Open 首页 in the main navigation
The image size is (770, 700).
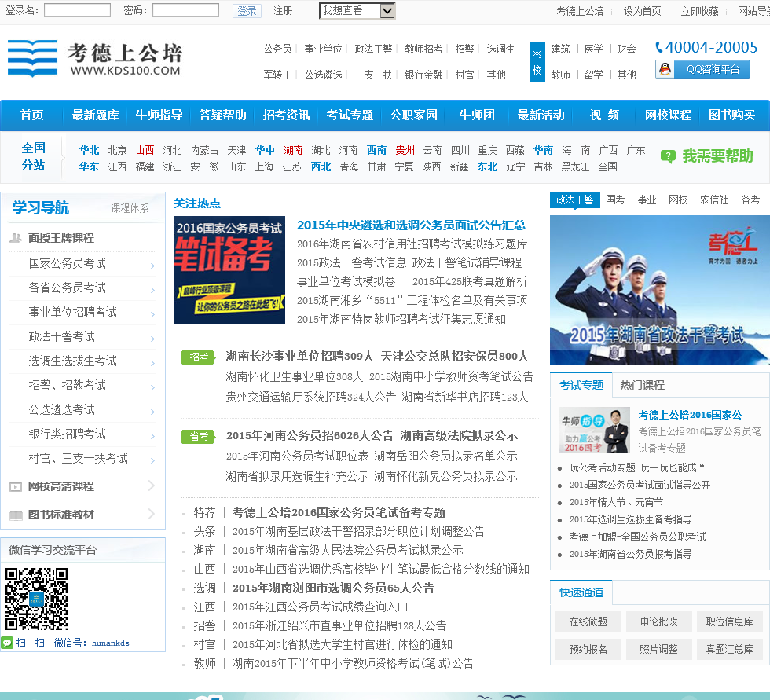[x=32, y=115]
